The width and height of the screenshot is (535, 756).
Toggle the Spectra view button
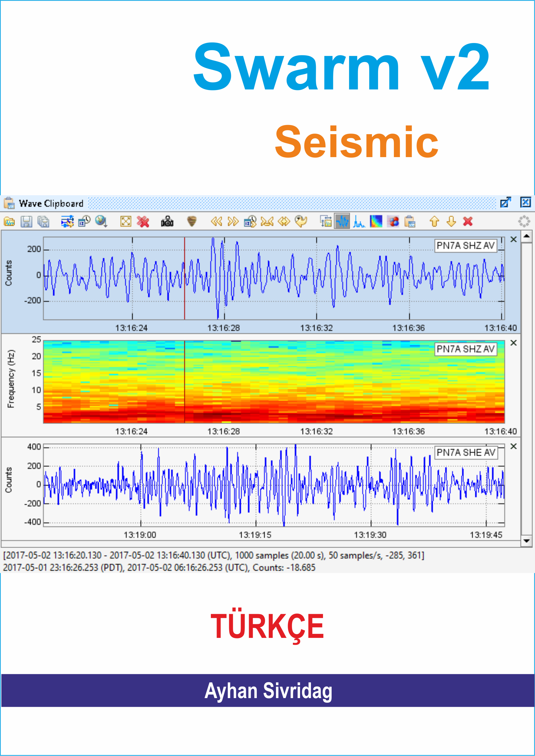[359, 222]
